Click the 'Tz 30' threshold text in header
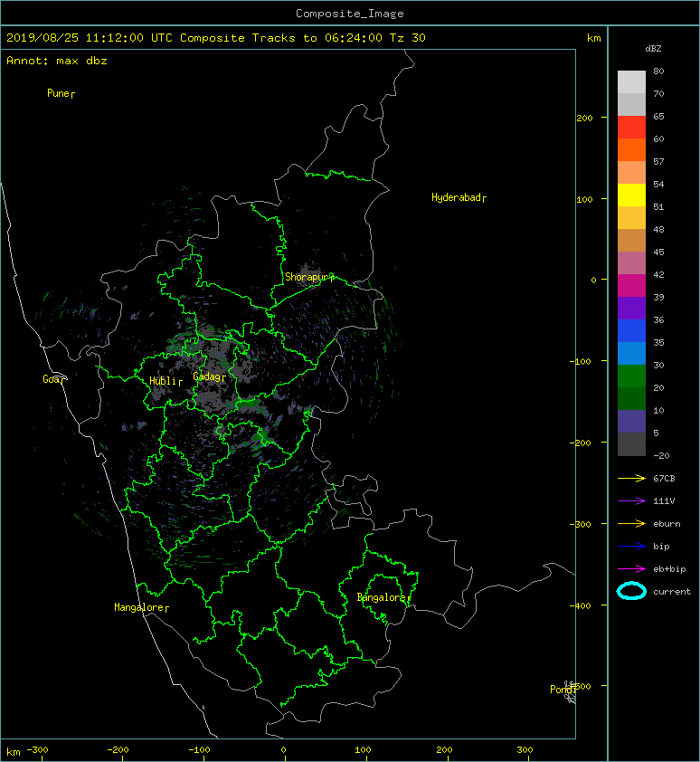This screenshot has width=700, height=762. [408, 38]
